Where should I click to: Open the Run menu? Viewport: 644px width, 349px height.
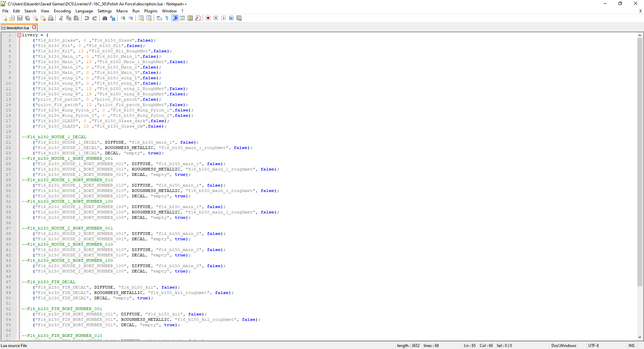[136, 11]
